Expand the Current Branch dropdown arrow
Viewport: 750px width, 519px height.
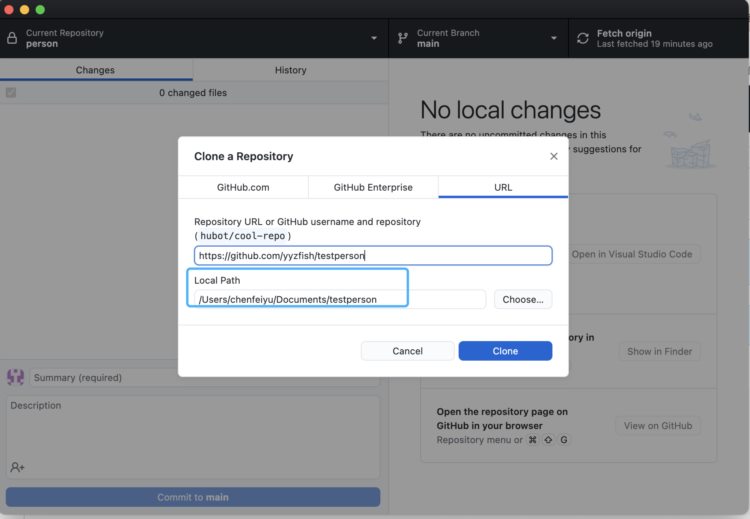[x=554, y=39]
